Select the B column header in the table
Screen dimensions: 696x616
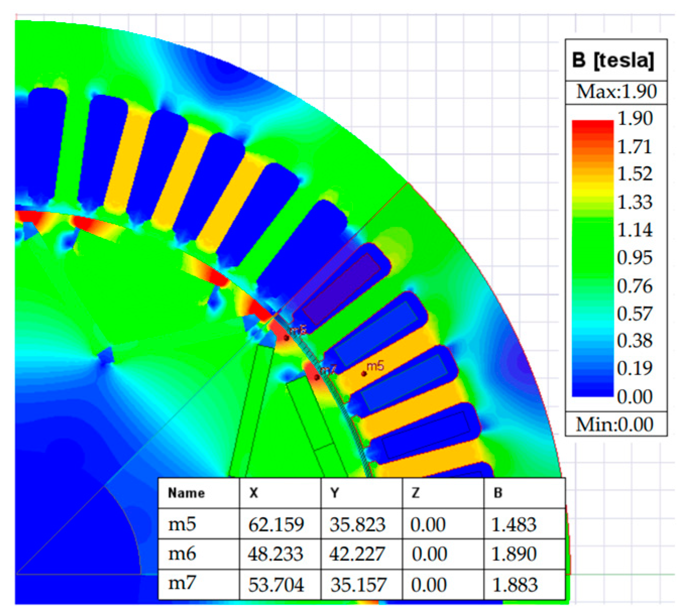(x=498, y=492)
